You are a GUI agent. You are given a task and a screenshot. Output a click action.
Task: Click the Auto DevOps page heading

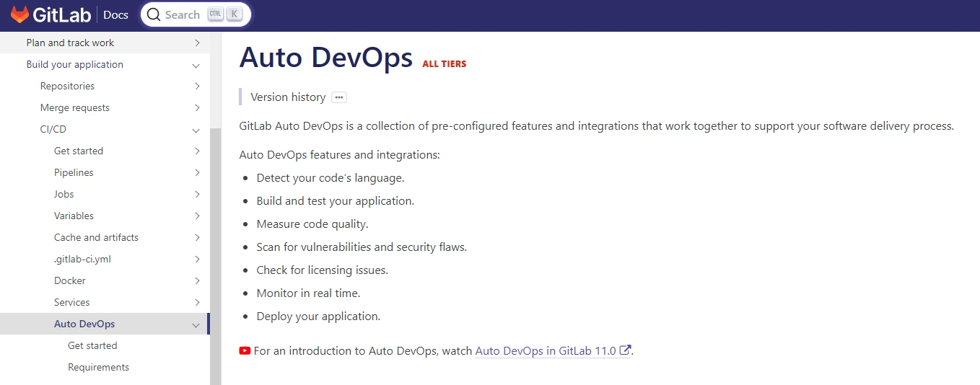coord(326,58)
